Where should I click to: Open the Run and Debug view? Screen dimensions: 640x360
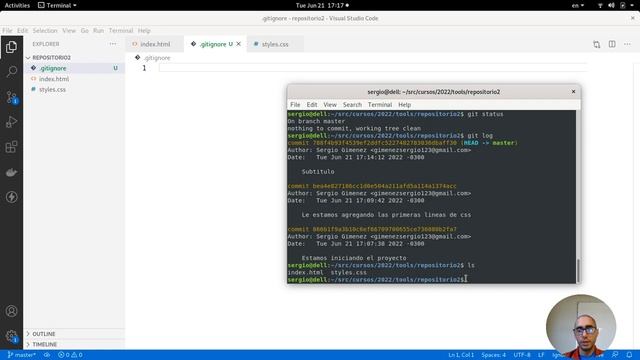[11, 122]
